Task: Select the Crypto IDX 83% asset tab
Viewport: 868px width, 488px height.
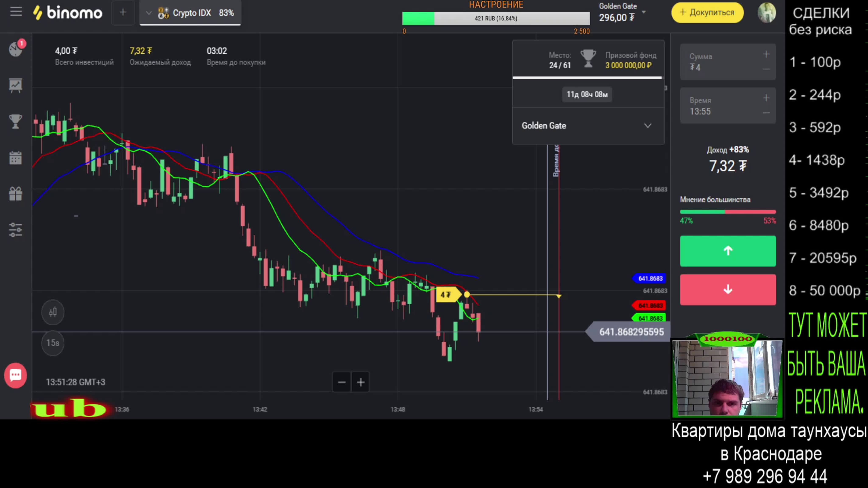Action: pos(190,13)
